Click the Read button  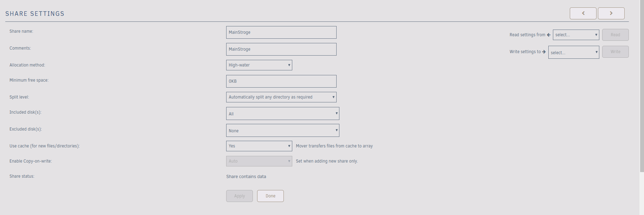pyautogui.click(x=615, y=35)
